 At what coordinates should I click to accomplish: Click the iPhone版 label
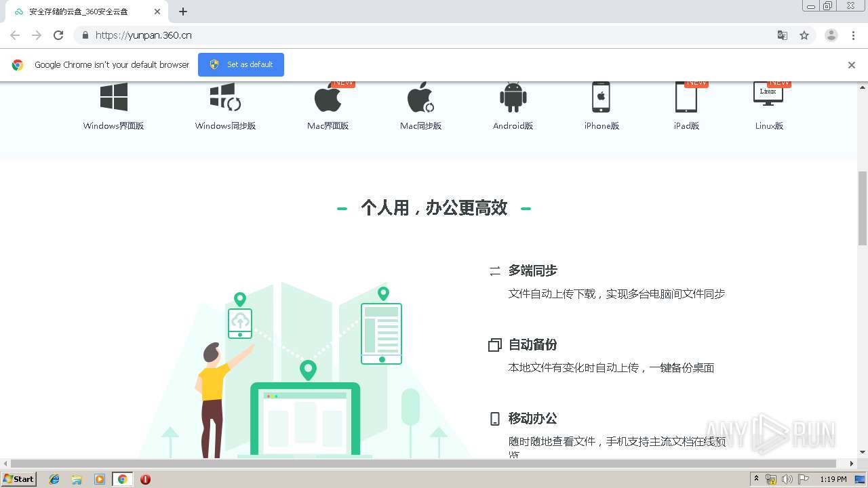coord(601,126)
